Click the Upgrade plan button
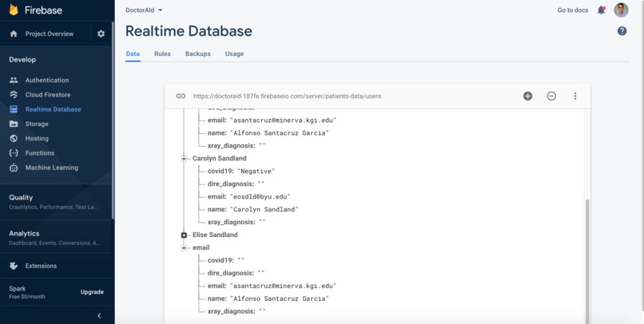 [x=92, y=292]
